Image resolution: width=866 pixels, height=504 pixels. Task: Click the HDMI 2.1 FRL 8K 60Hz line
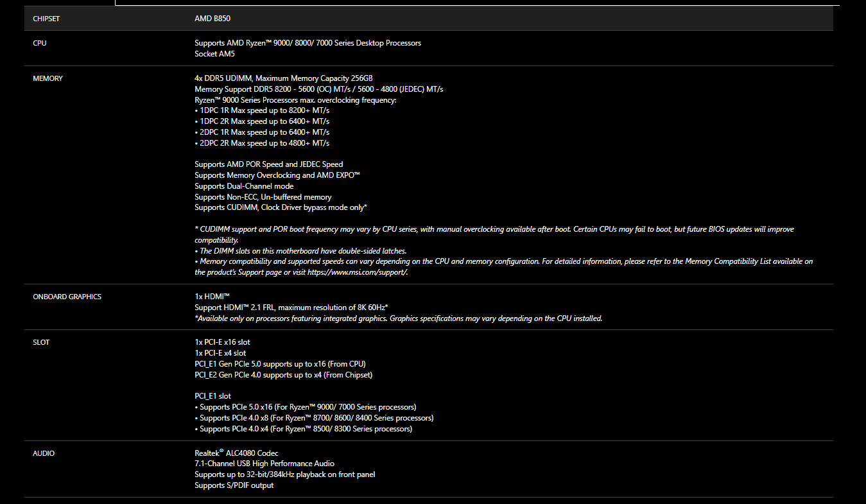point(291,308)
